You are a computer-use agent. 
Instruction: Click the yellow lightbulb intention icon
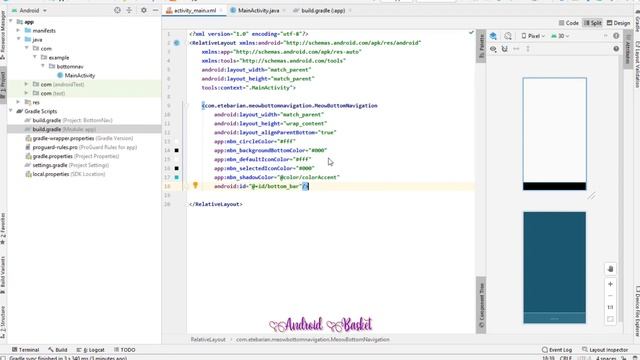point(196,185)
